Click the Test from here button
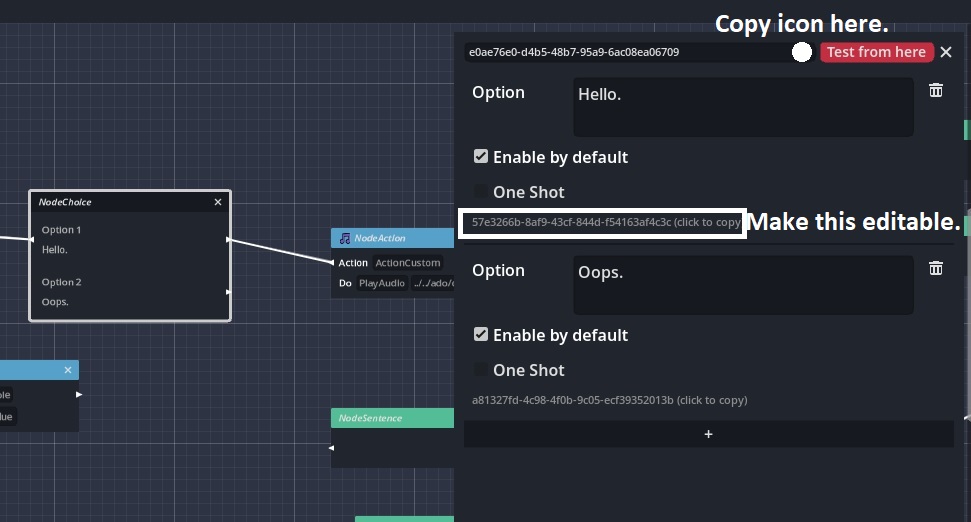Viewport: 971px width, 522px height. click(x=876, y=52)
